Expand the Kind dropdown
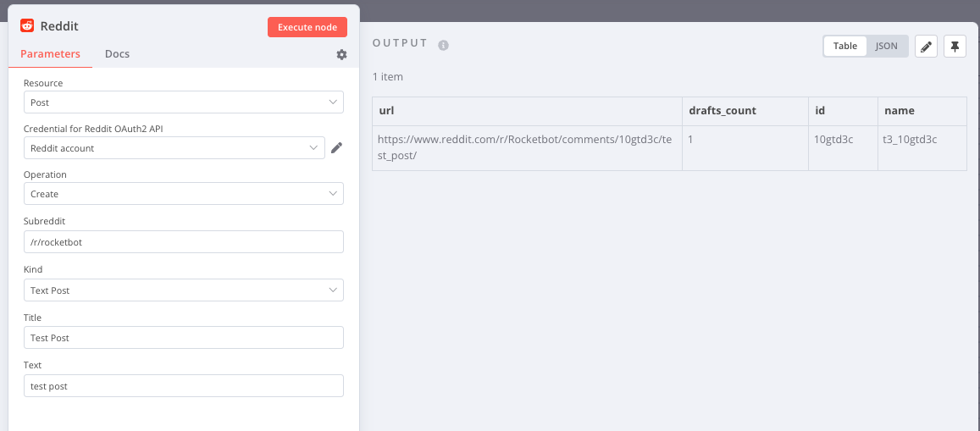The height and width of the screenshot is (431, 980). (183, 290)
